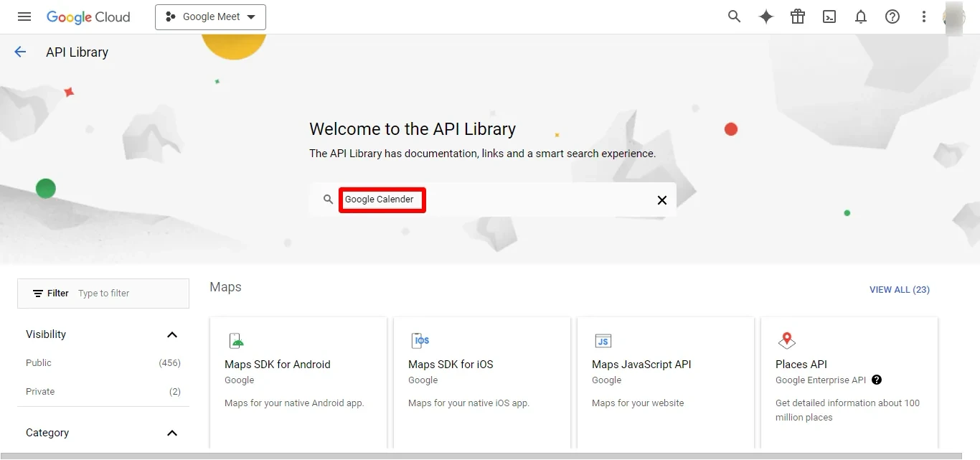The width and height of the screenshot is (980, 460).
Task: Click the "(456)" public count
Action: pyautogui.click(x=169, y=363)
